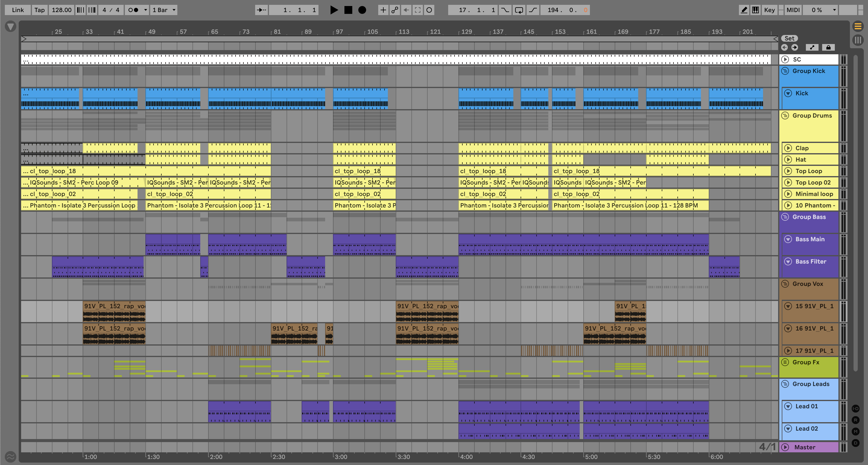Click the 128.00 tempo field
The height and width of the screenshot is (465, 868).
pos(61,10)
